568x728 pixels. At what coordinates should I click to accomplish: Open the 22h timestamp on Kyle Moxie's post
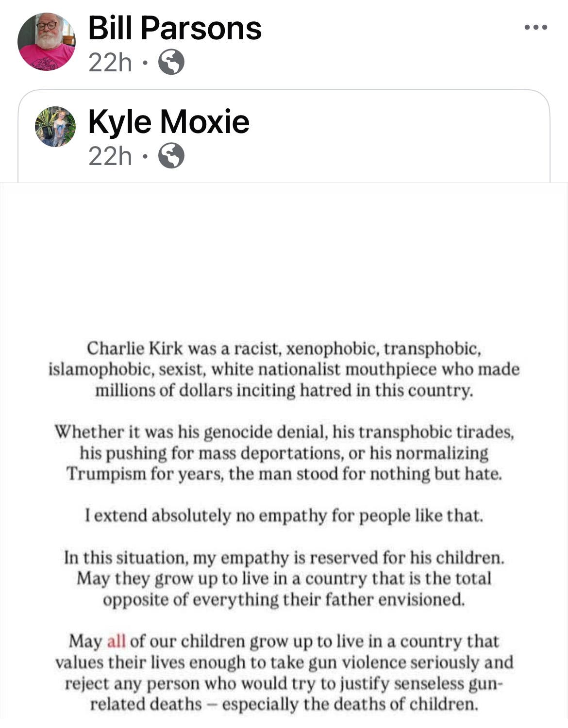(x=110, y=156)
